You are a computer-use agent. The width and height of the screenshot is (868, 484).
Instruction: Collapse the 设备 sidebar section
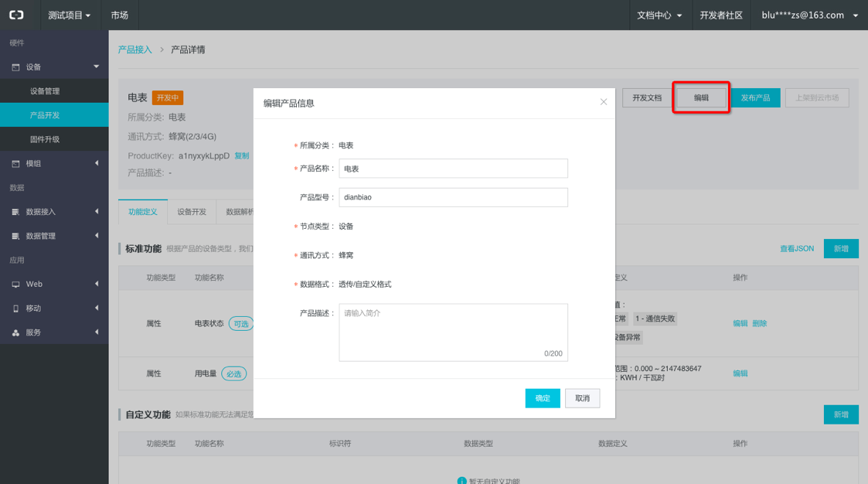coord(97,67)
